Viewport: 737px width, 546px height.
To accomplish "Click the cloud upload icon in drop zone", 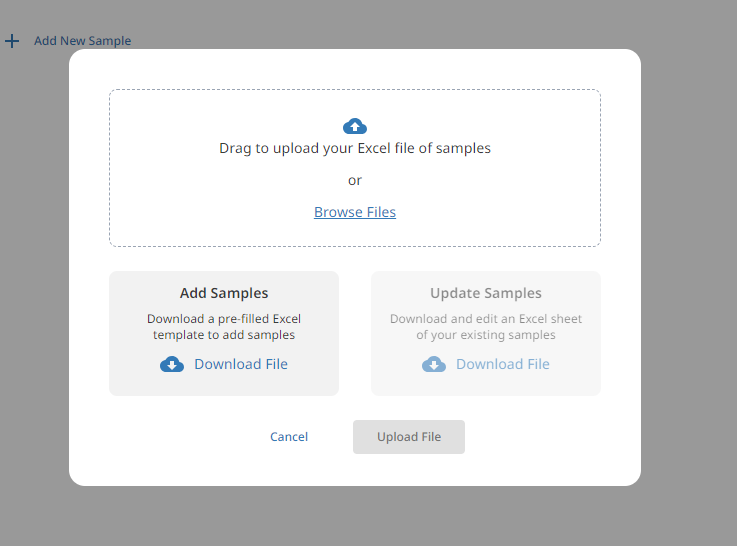I will tap(355, 126).
